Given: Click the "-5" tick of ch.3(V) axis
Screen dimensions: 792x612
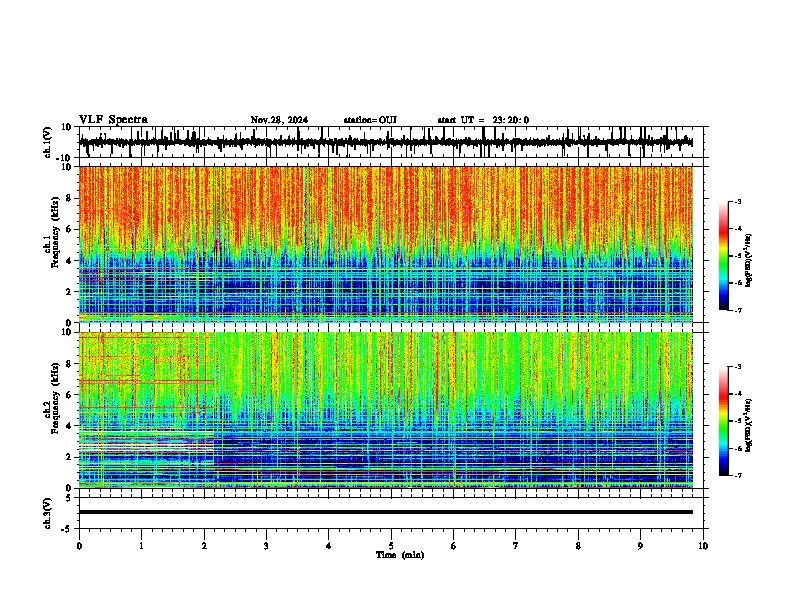Looking at the screenshot, I should pos(68,529).
